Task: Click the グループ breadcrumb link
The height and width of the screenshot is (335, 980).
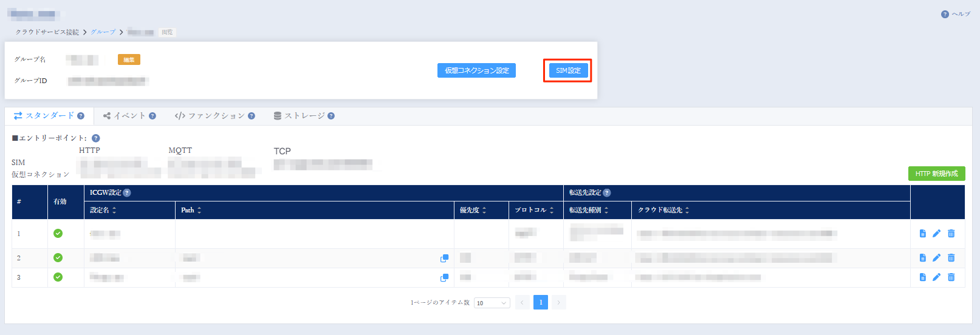Action: [x=103, y=32]
